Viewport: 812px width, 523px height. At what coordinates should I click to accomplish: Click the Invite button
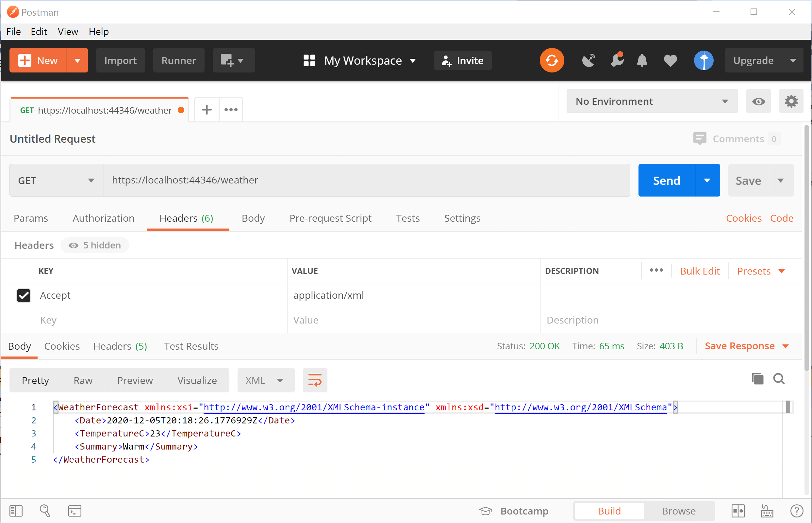point(462,60)
